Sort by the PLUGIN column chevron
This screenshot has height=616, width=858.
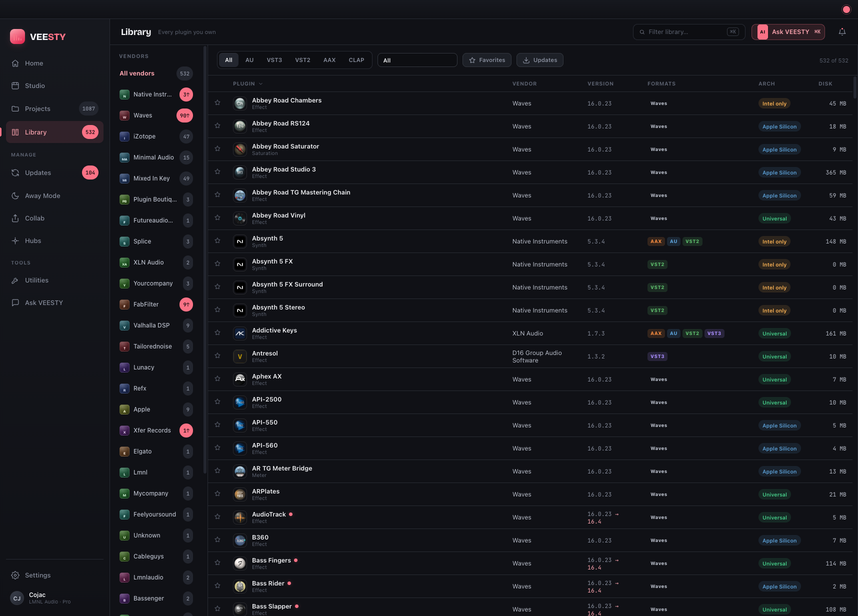coord(260,84)
